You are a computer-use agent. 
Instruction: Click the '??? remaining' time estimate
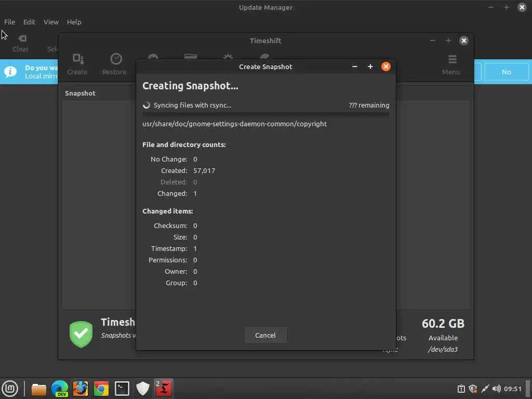pyautogui.click(x=369, y=105)
